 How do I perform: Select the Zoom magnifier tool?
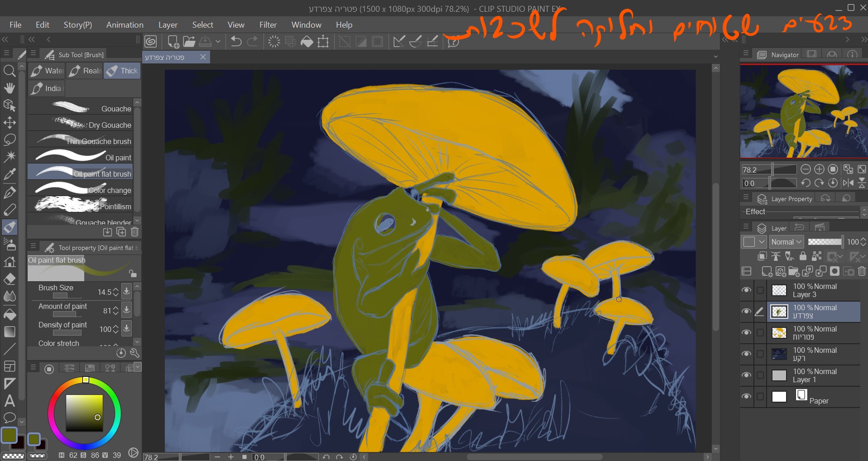pos(10,71)
